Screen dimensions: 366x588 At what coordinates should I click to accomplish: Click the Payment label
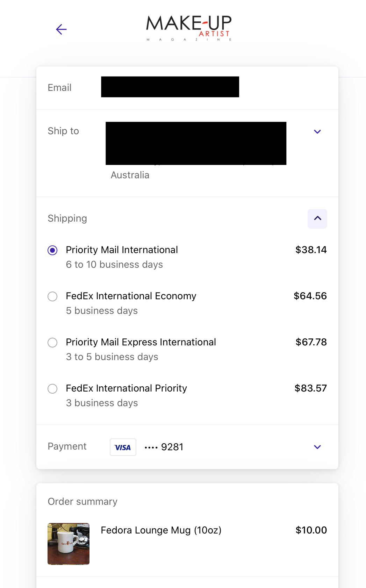[x=67, y=446]
